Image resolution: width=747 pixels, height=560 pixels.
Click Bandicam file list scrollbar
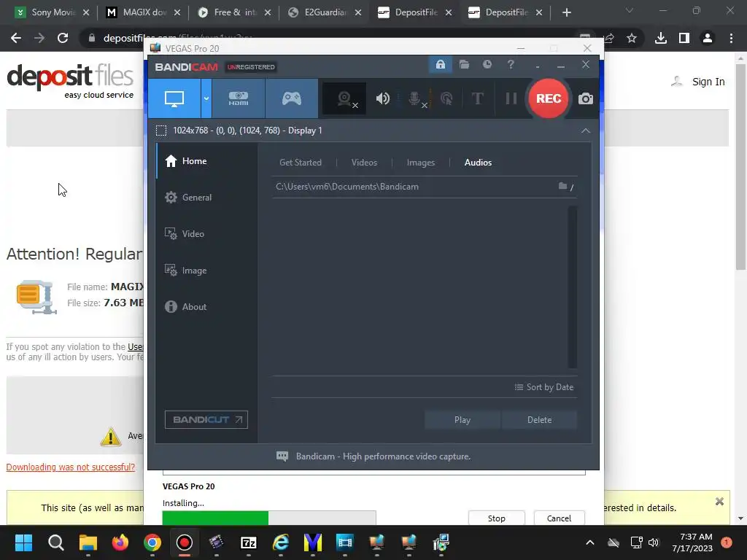572,287
